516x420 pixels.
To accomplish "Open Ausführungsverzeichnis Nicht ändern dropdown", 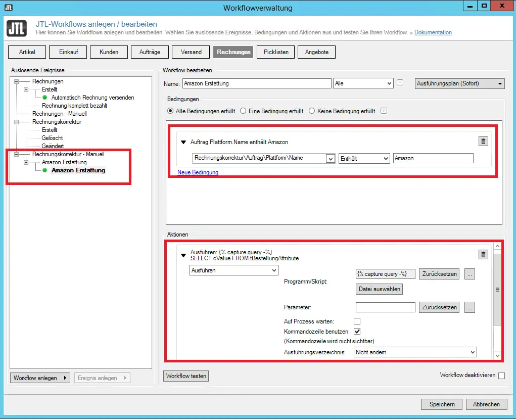I will 415,352.
